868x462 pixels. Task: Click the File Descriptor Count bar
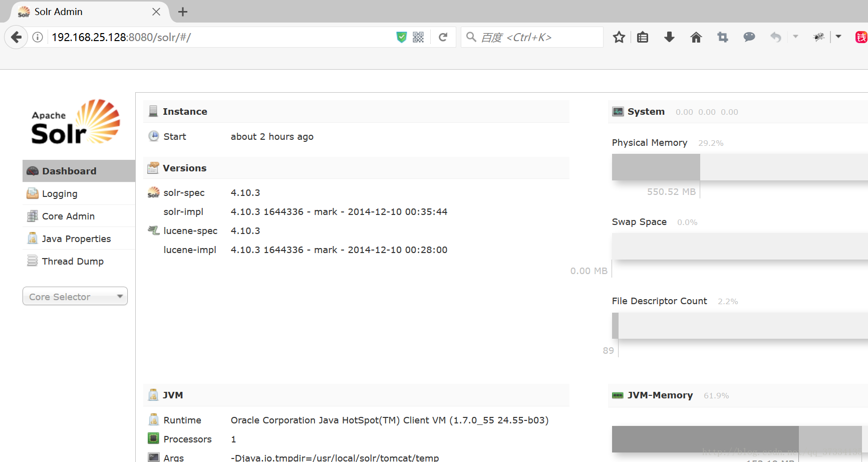pyautogui.click(x=740, y=326)
